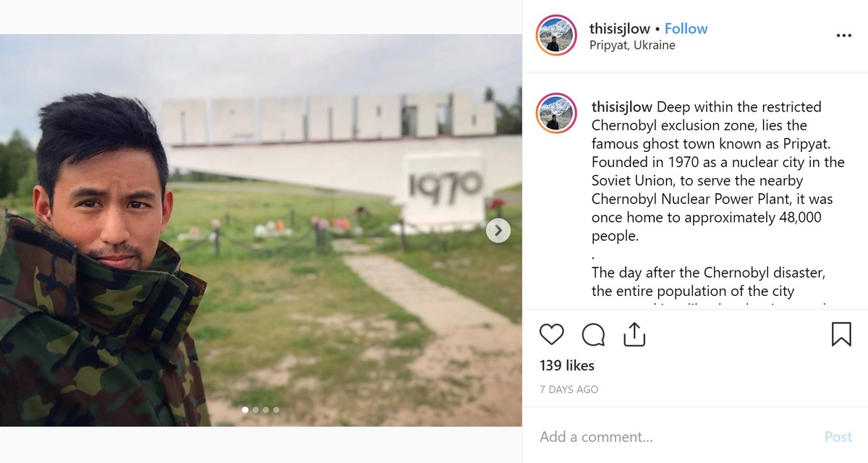This screenshot has width=868, height=463.
Task: Open the Pripyat, Ukraine location link
Action: [x=632, y=46]
